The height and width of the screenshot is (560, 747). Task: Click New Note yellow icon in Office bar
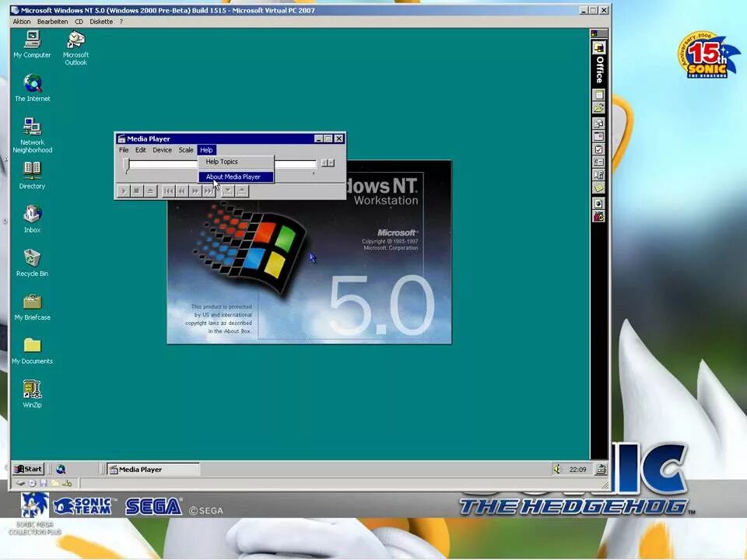click(599, 188)
